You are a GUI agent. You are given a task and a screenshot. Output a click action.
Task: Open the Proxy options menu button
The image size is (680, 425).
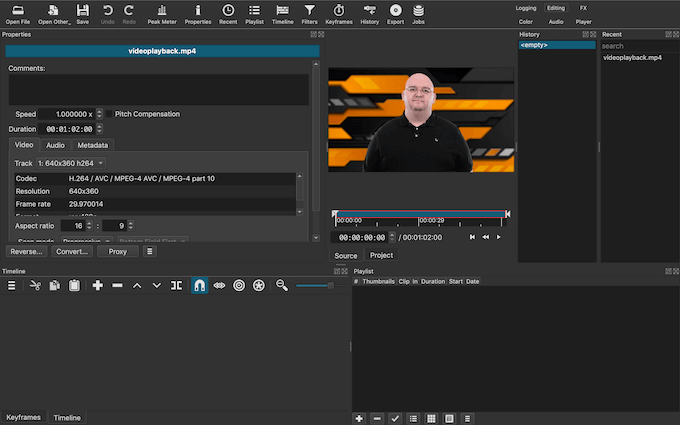tap(149, 252)
